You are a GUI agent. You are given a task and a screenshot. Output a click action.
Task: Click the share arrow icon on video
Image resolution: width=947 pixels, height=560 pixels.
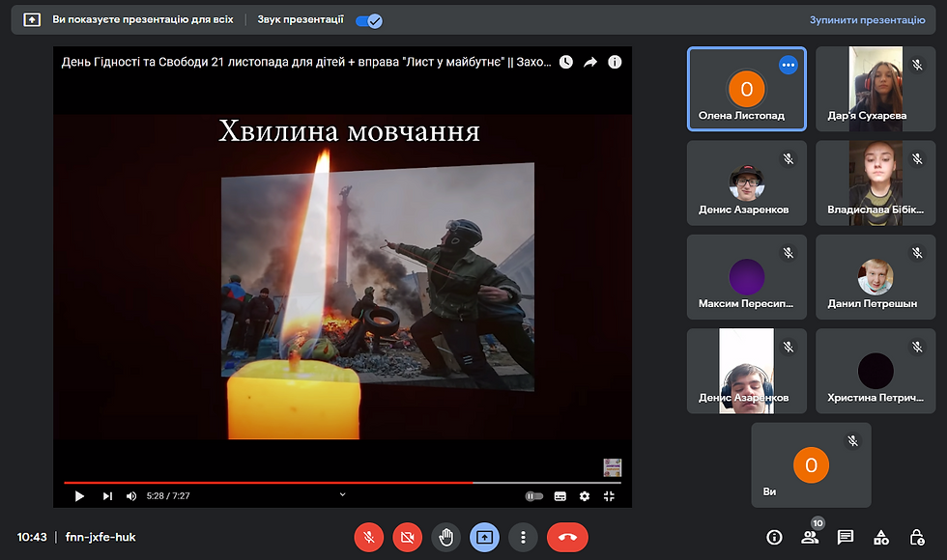point(590,62)
